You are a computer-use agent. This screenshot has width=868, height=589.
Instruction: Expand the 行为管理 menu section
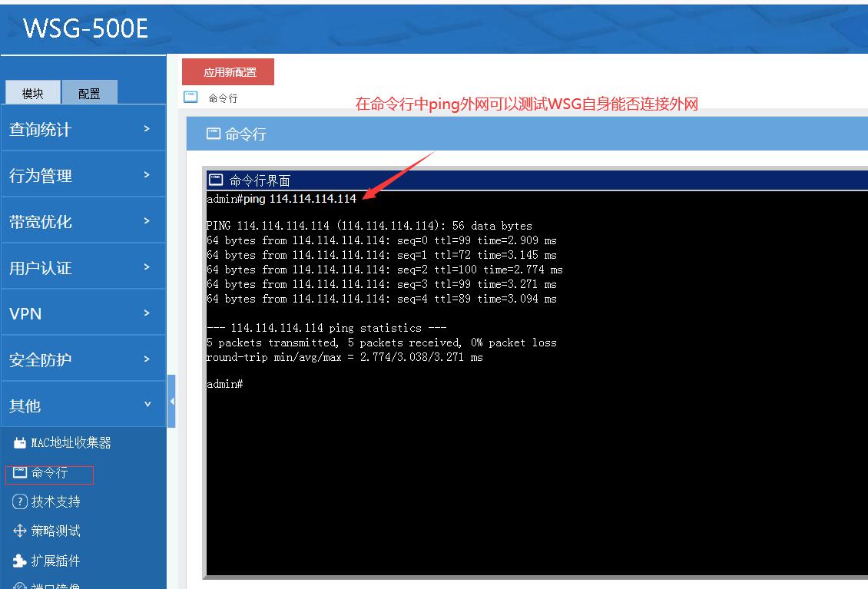point(83,175)
